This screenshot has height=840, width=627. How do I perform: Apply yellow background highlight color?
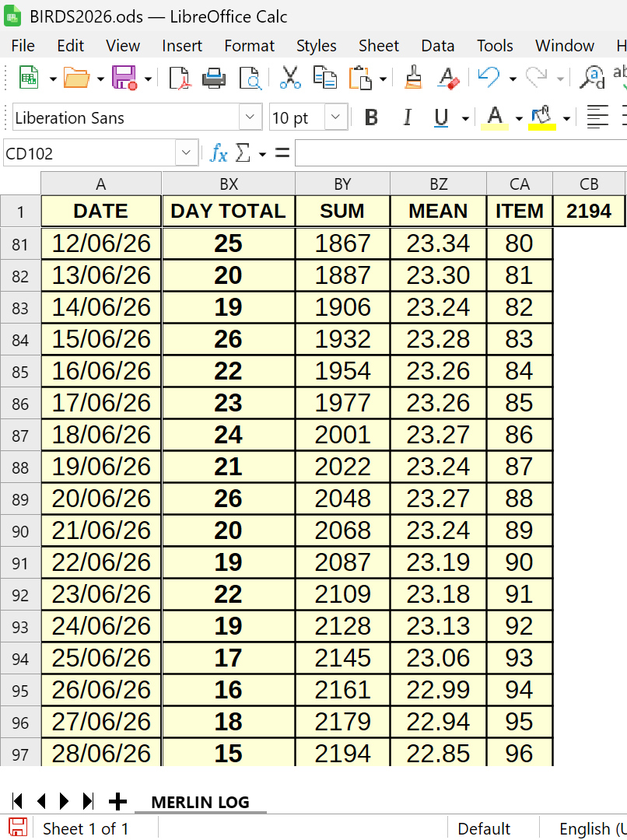point(541,117)
